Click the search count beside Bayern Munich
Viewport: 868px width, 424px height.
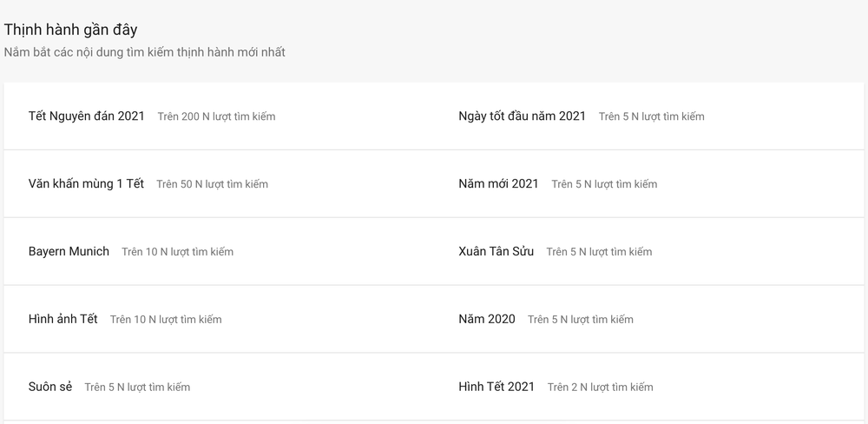(x=177, y=252)
